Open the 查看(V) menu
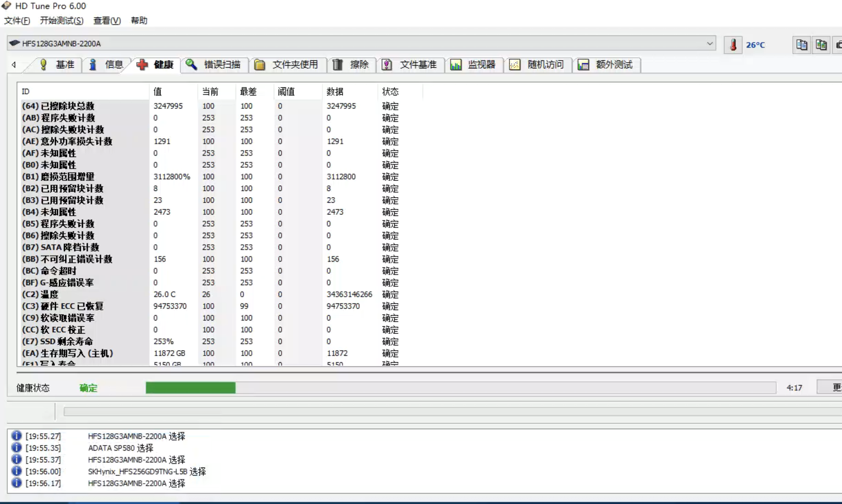The image size is (842, 504). pos(107,20)
